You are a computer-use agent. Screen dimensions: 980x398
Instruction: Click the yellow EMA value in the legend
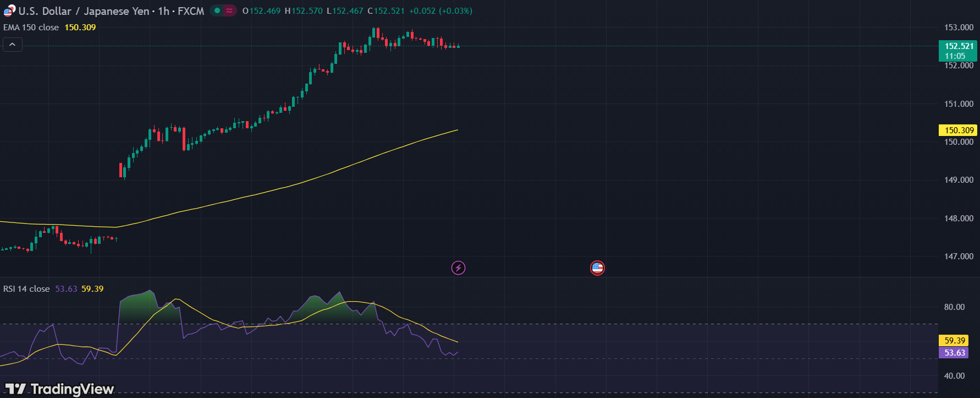tap(80, 28)
